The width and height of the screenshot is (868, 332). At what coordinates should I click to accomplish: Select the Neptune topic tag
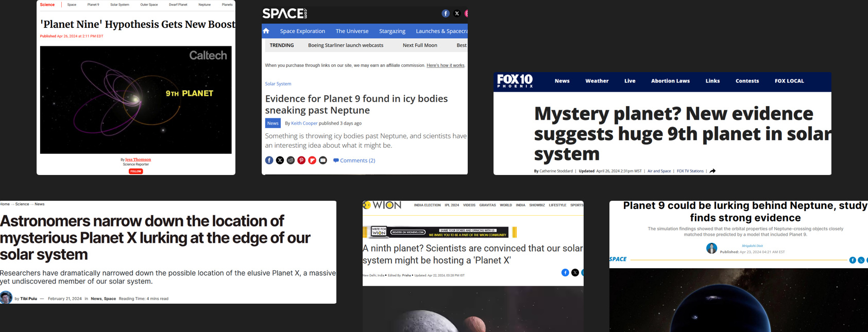205,5
